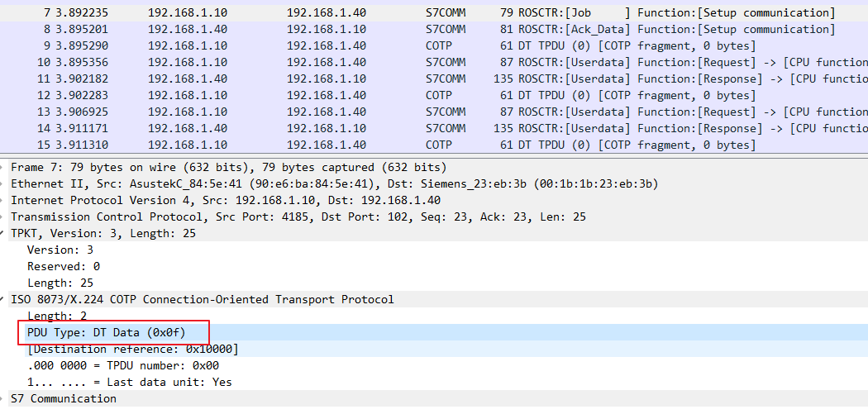The image size is (868, 414).
Task: Expand the S7 Communication node
Action: (4, 398)
